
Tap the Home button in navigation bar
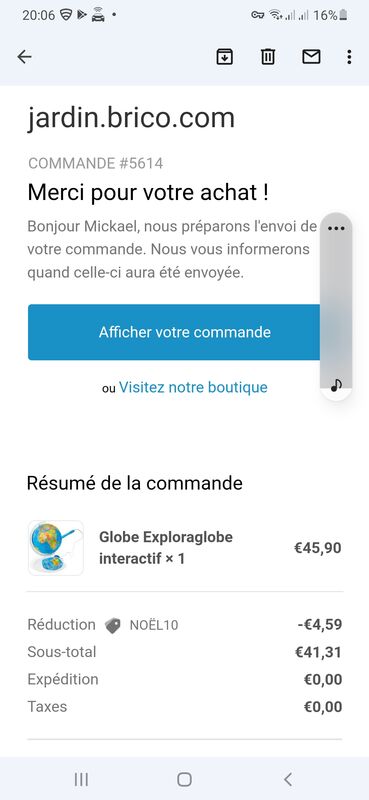pyautogui.click(x=184, y=779)
